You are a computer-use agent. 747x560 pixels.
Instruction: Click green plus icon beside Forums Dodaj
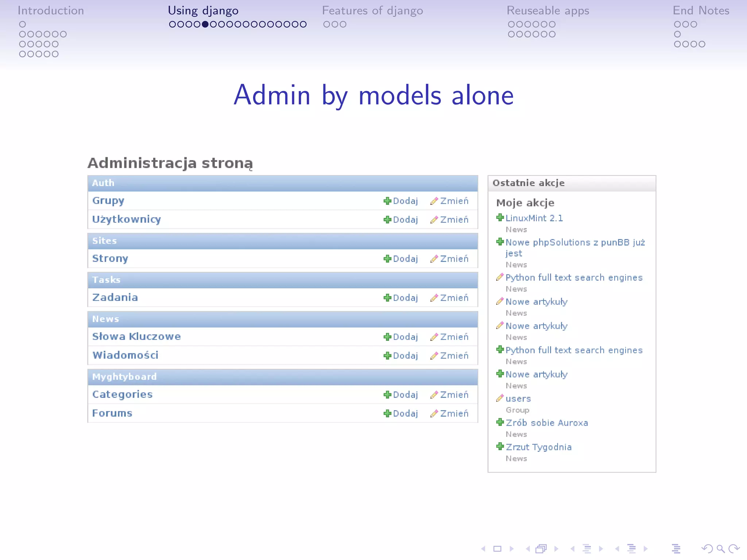(387, 413)
